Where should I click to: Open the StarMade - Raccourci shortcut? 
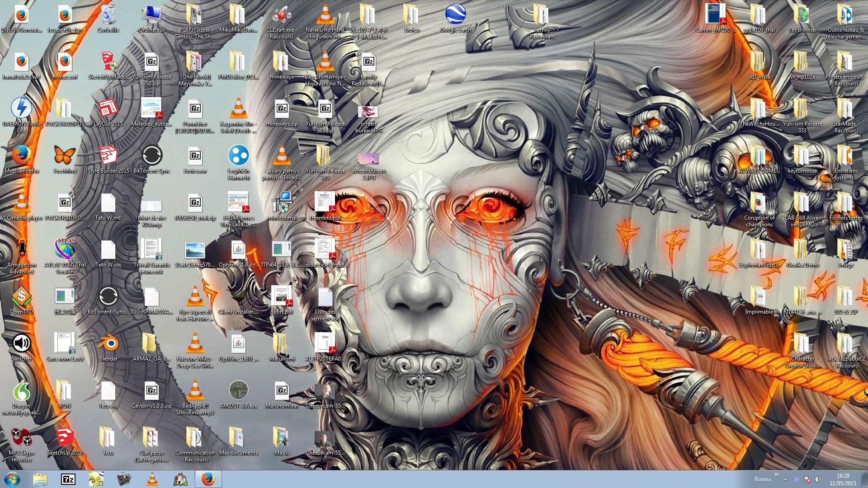click(846, 115)
